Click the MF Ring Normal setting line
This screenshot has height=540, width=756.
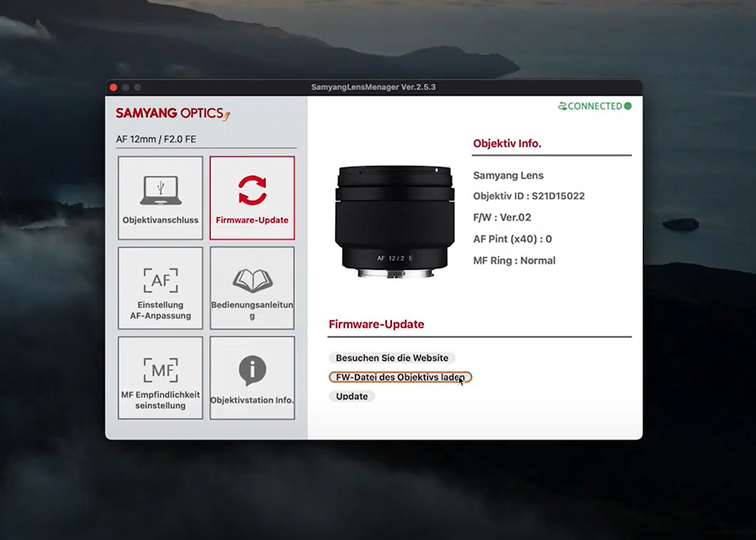click(x=514, y=261)
